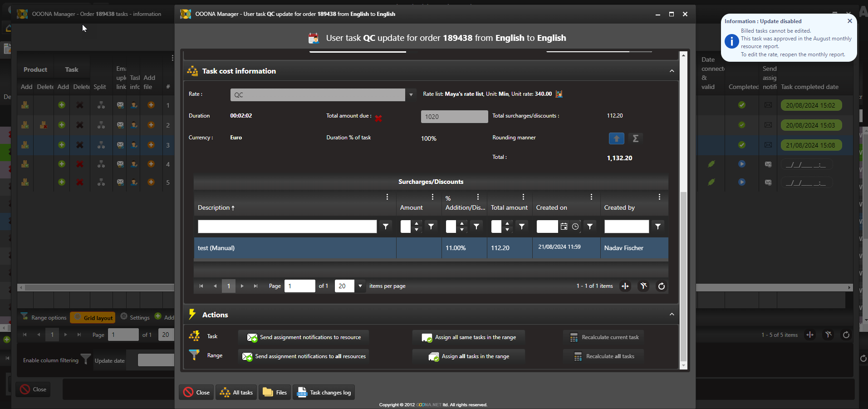Screen dimensions: 868x409
Task: Open the Rate dropdown showing QC
Action: [411, 95]
